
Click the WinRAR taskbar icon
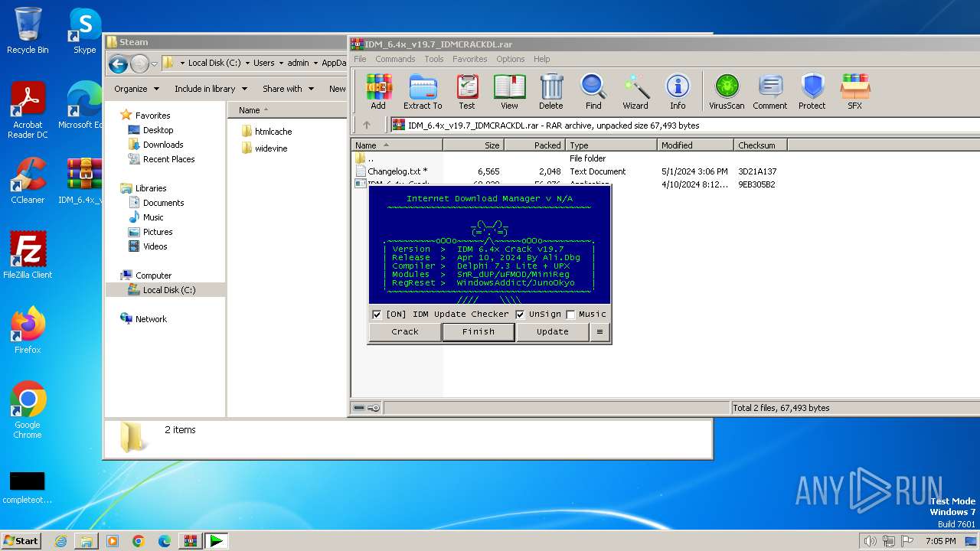click(x=190, y=541)
